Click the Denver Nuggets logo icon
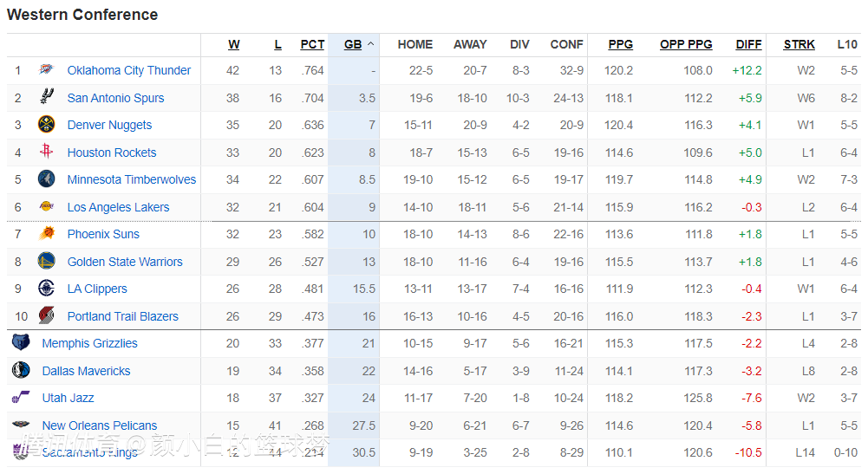Image resolution: width=868 pixels, height=474 pixels. 46,125
